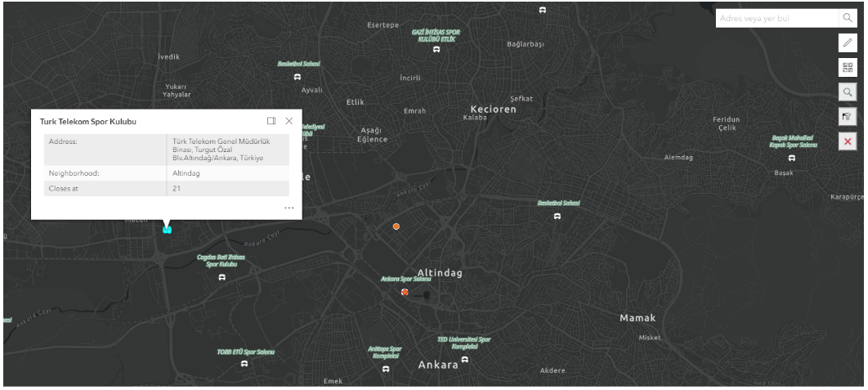Activate the gray magnifier query tool

848,92
